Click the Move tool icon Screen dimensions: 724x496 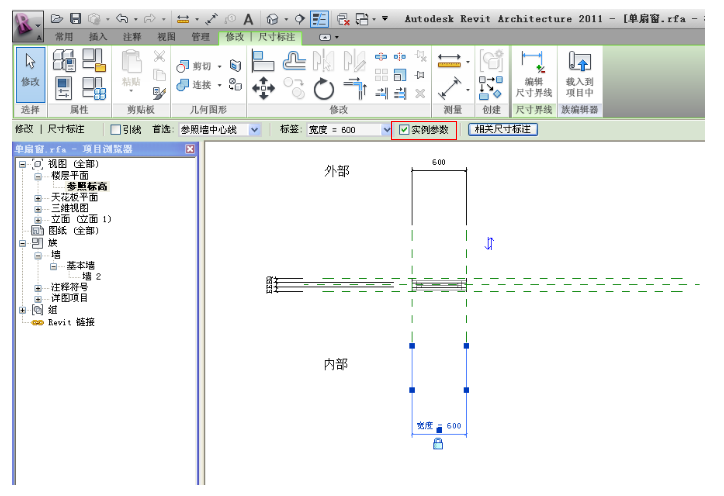tap(263, 89)
